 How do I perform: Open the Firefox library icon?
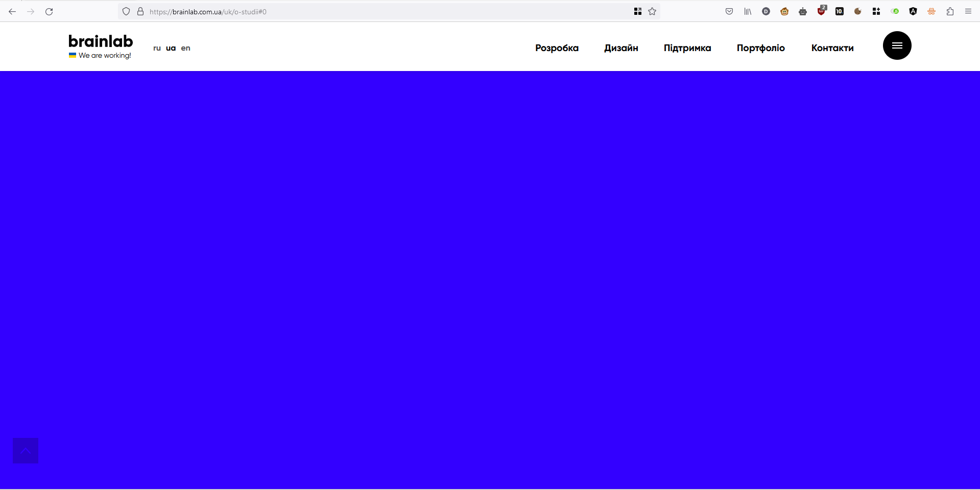[748, 11]
